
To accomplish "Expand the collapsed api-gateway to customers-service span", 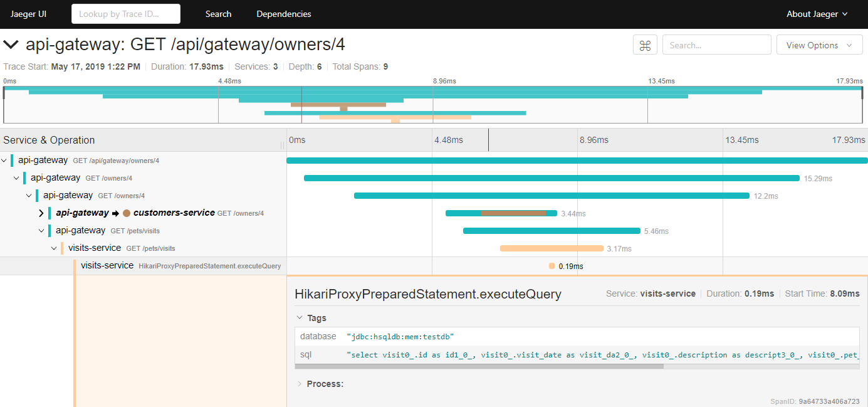I will click(x=41, y=213).
